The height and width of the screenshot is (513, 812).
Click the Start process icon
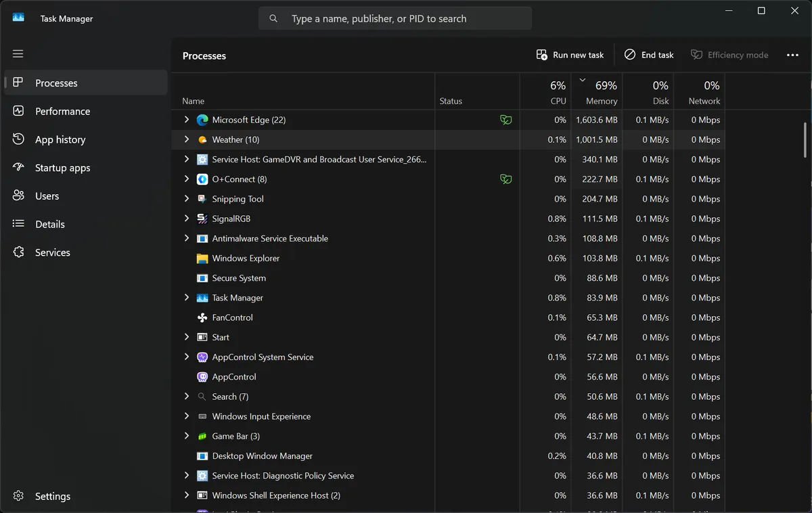202,337
